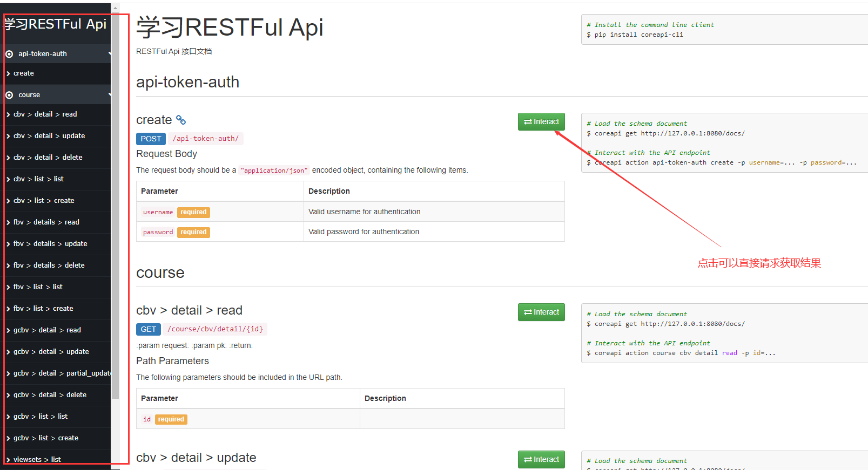Image resolution: width=868 pixels, height=470 pixels.
Task: Select gcbv > detail > update in the sidebar
Action: click(51, 352)
